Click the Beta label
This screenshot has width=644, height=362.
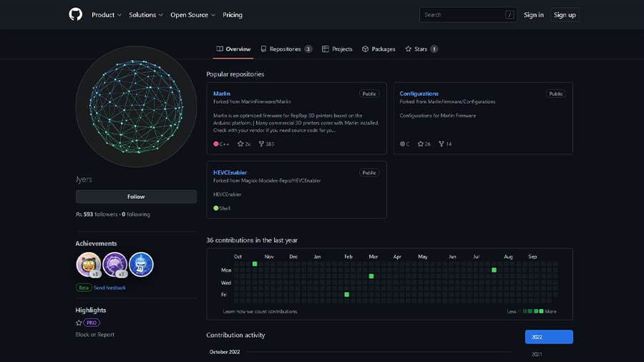pyautogui.click(x=84, y=288)
